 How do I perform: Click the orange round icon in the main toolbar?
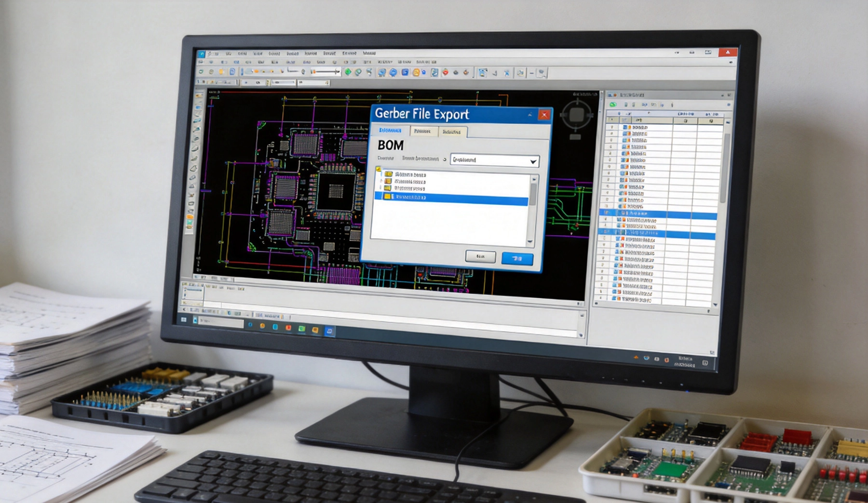click(x=416, y=72)
